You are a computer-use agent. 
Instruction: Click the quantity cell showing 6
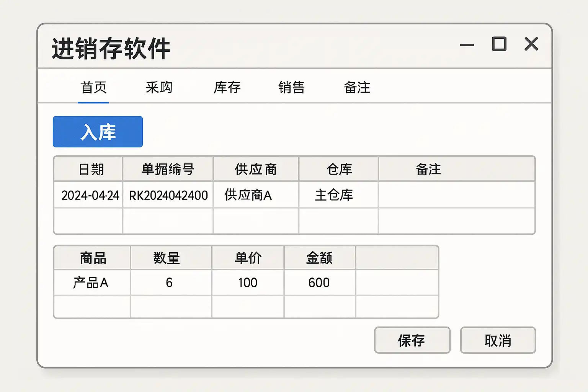(169, 283)
